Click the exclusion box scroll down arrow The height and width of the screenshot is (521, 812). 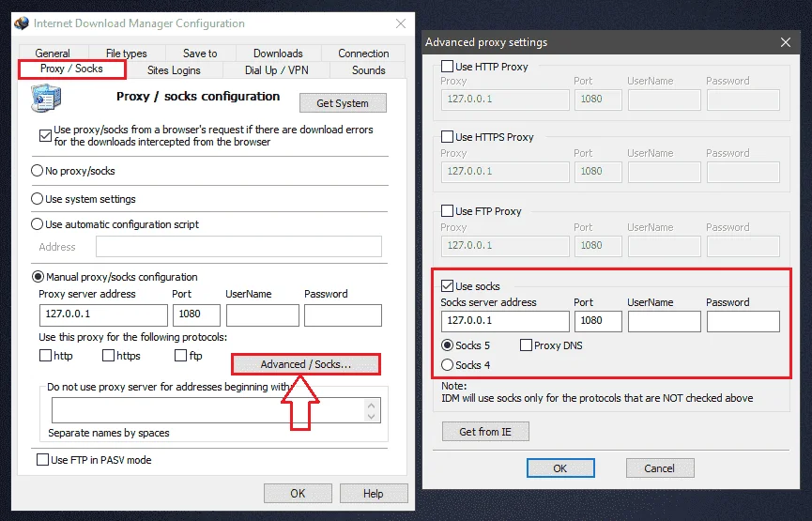tap(372, 416)
